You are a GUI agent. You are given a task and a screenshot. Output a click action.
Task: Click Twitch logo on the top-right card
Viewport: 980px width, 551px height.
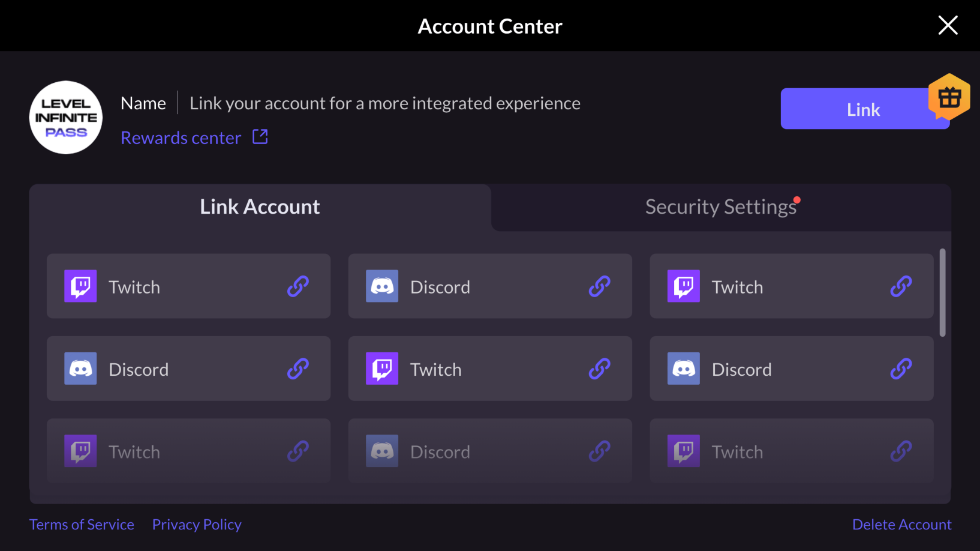point(684,286)
